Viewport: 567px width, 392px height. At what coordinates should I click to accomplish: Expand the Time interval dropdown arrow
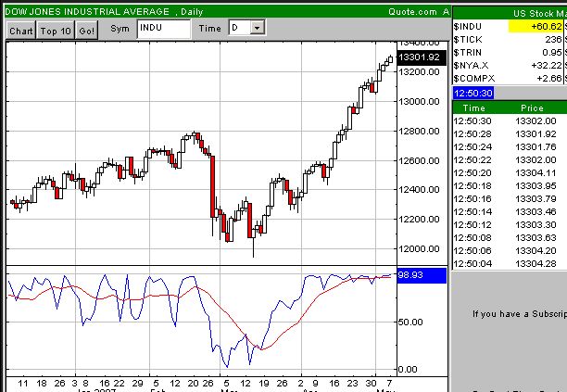point(258,28)
